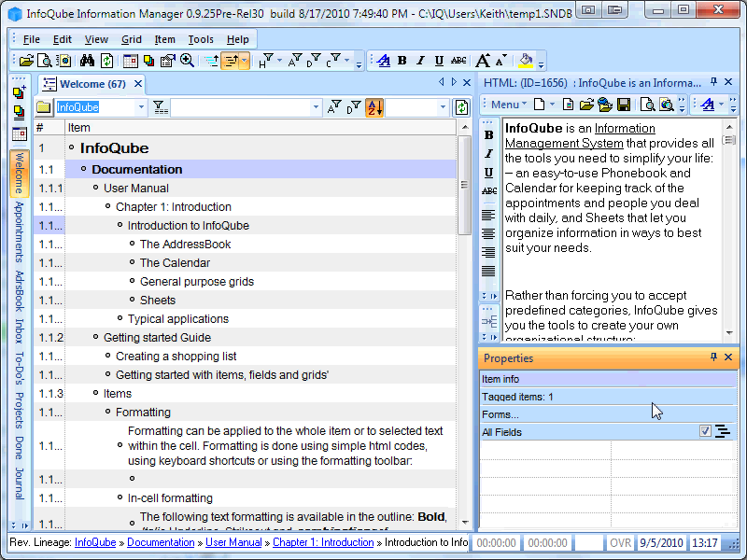
Task: Toggle the pin on the Properties pane
Action: (713, 357)
